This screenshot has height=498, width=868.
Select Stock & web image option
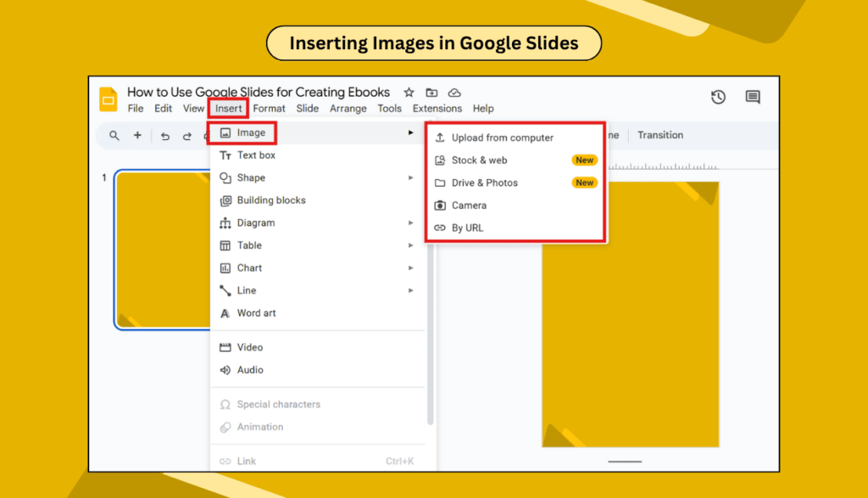480,159
